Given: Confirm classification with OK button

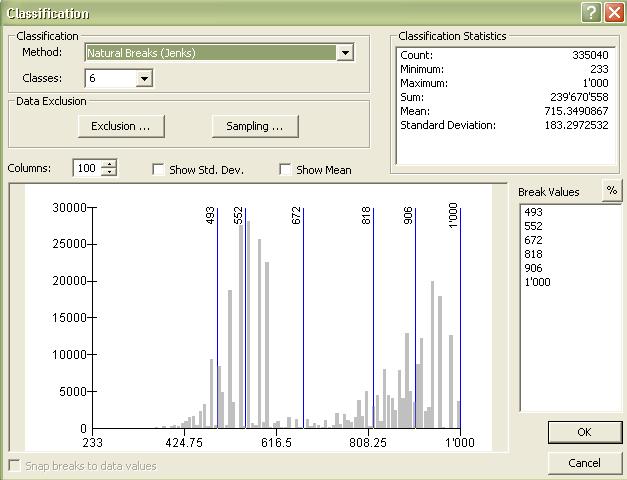Looking at the screenshot, I should [x=584, y=432].
